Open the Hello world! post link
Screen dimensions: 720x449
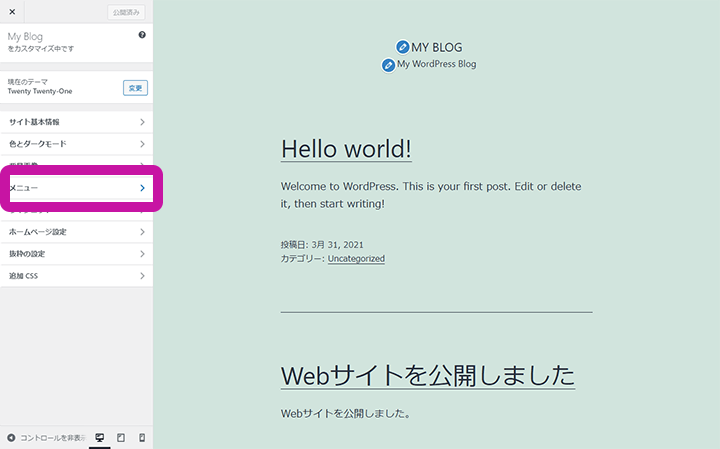pos(346,149)
